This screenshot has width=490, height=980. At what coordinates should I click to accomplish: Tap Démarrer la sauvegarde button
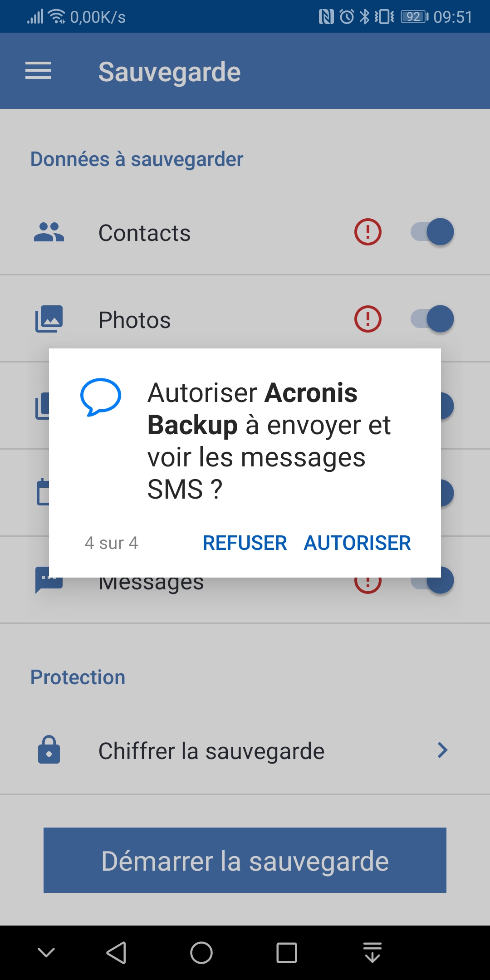click(245, 860)
